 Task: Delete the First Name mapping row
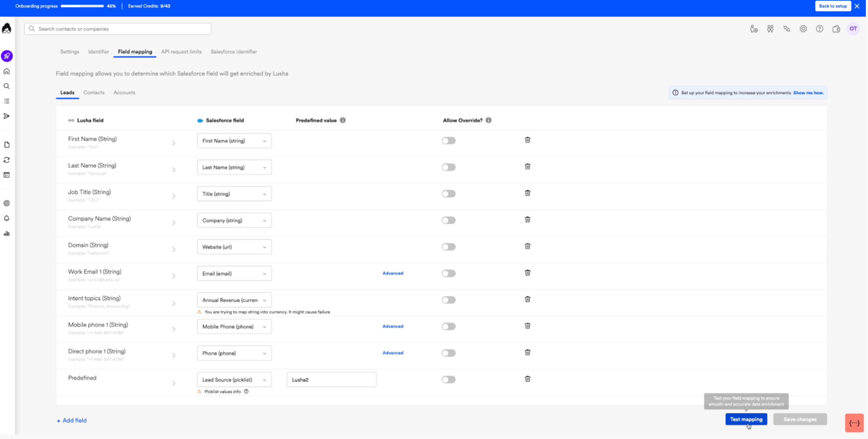(527, 140)
